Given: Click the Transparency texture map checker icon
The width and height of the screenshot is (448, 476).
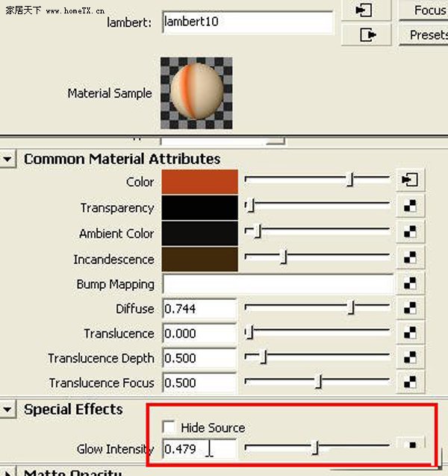Looking at the screenshot, I should pyautogui.click(x=410, y=206).
